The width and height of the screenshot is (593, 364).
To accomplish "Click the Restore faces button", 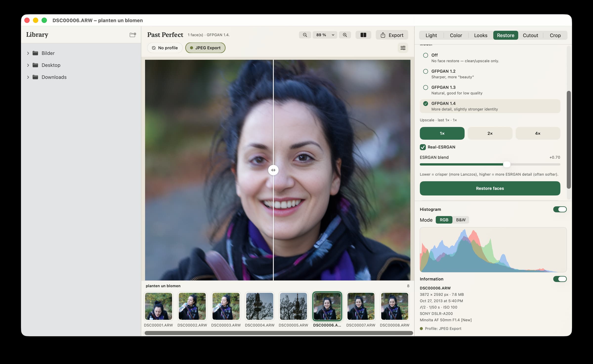I will [x=490, y=188].
